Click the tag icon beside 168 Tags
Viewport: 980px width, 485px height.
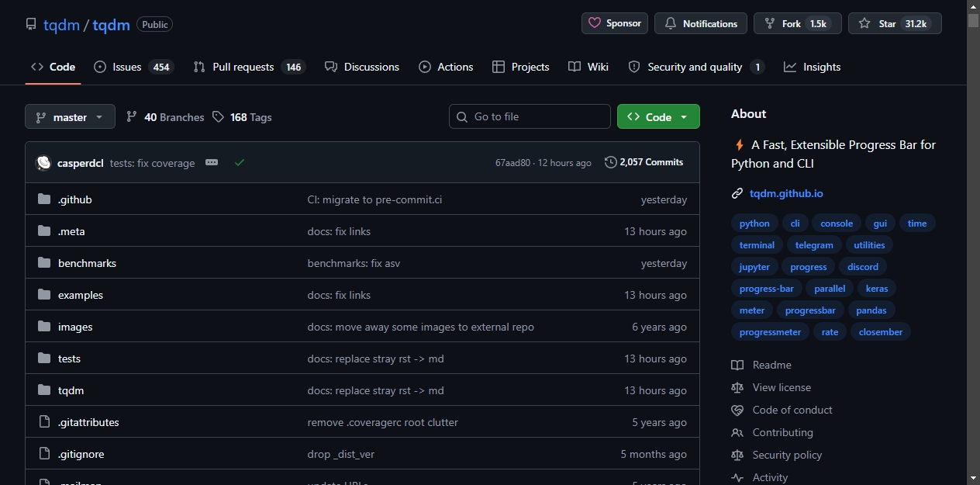point(218,116)
